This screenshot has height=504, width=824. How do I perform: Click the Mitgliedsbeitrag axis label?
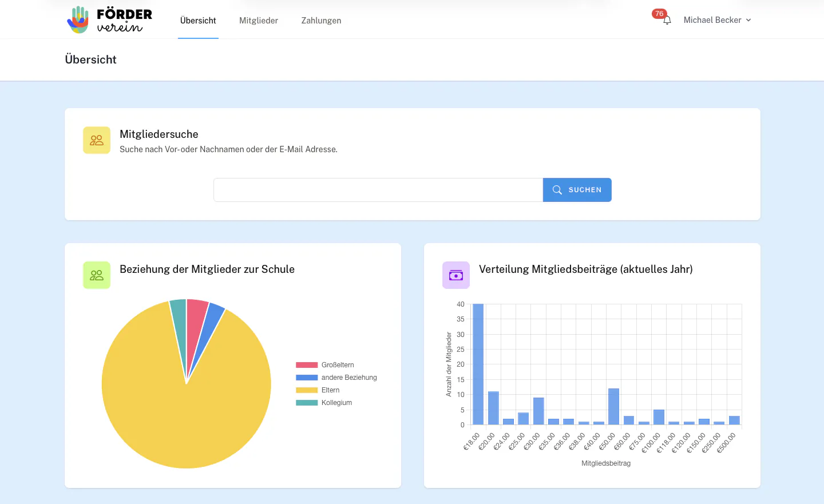(x=606, y=463)
